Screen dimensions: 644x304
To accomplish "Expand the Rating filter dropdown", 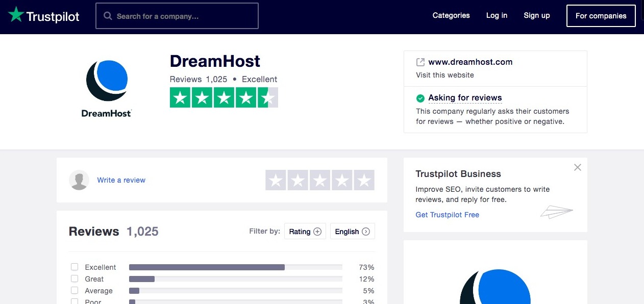I will pyautogui.click(x=305, y=231).
